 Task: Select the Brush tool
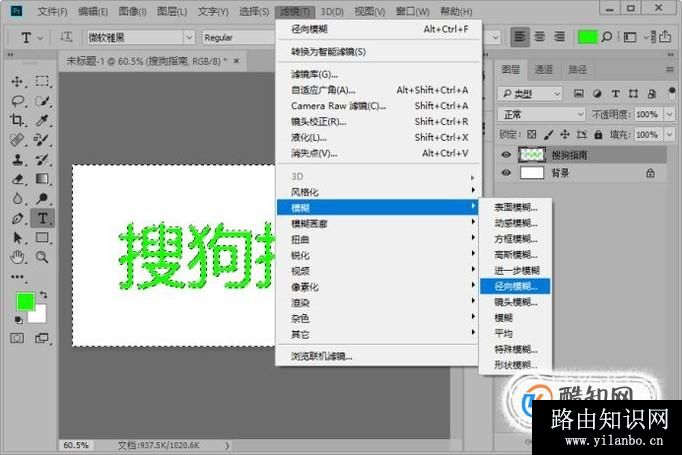pos(42,140)
